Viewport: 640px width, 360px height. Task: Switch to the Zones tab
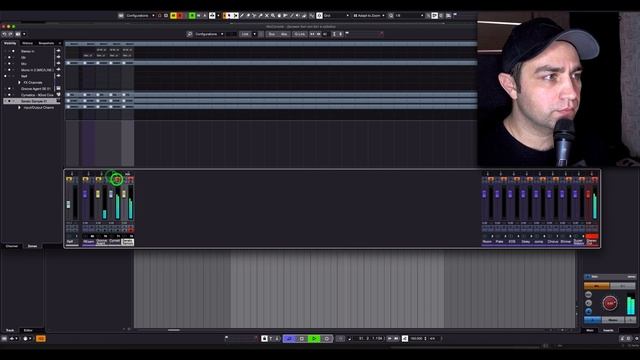click(32, 246)
